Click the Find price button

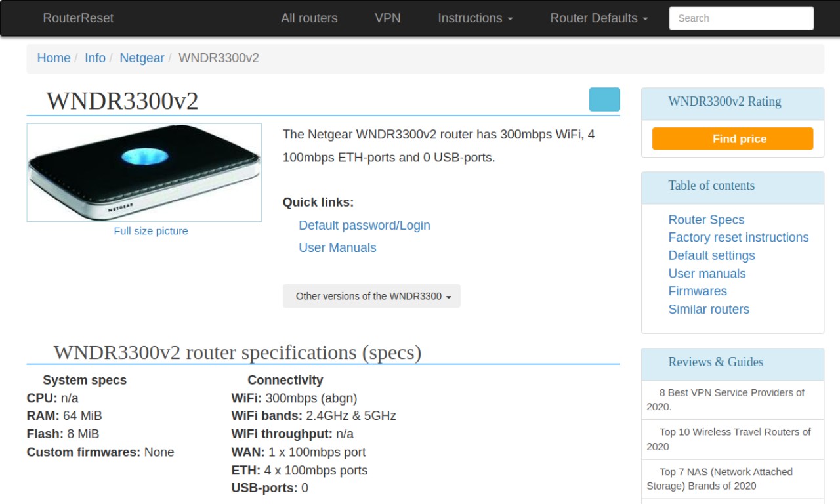(x=732, y=138)
